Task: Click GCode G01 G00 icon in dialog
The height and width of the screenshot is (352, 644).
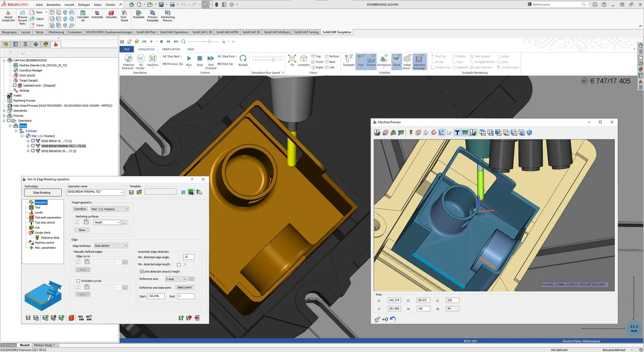Action: [81, 318]
